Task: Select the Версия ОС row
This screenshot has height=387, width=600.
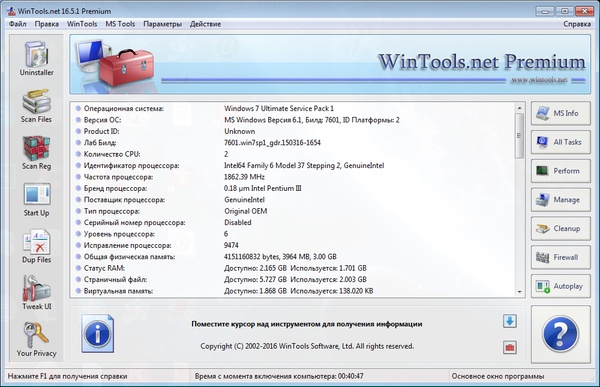Action: click(x=293, y=120)
